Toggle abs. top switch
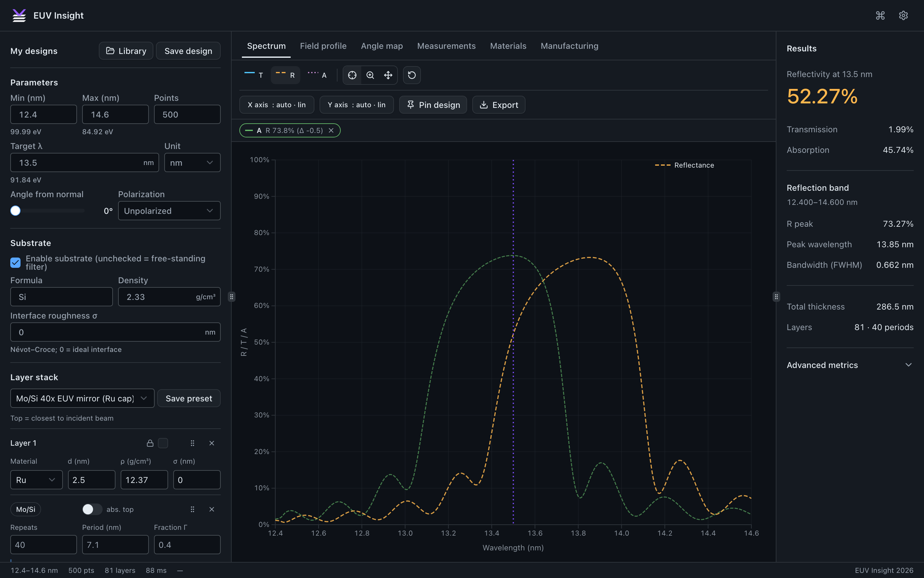 click(x=92, y=509)
